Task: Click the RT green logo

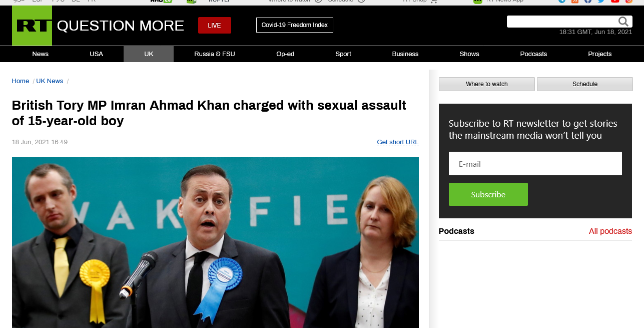Action: tap(32, 26)
